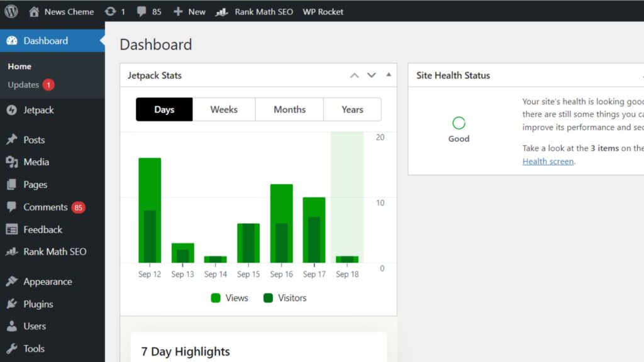The height and width of the screenshot is (362, 644).
Task: Click the Pages icon in sidebar
Action: (12, 185)
